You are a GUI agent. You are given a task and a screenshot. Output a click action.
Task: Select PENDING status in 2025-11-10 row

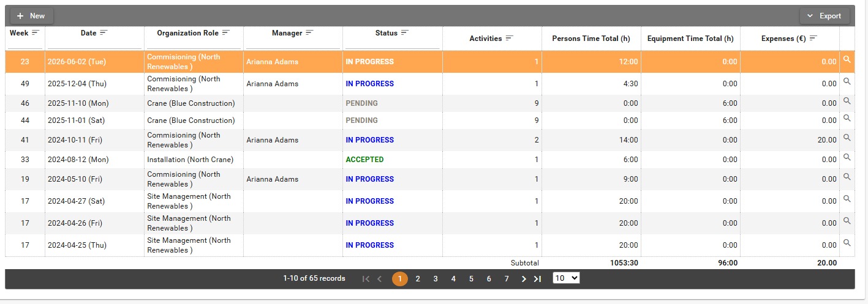361,103
